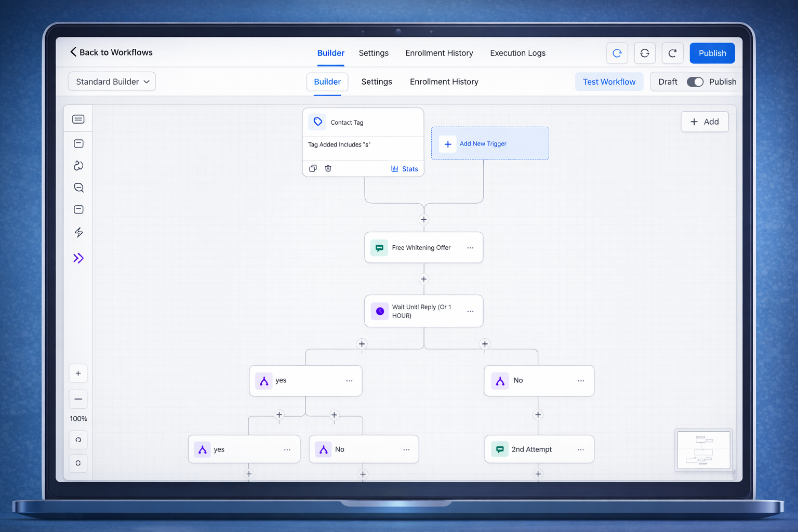The height and width of the screenshot is (532, 798).
Task: Undo the last change with blue arrow icon
Action: 617,53
